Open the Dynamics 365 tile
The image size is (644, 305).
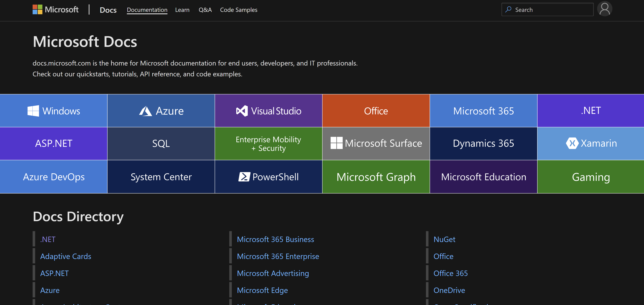click(483, 143)
